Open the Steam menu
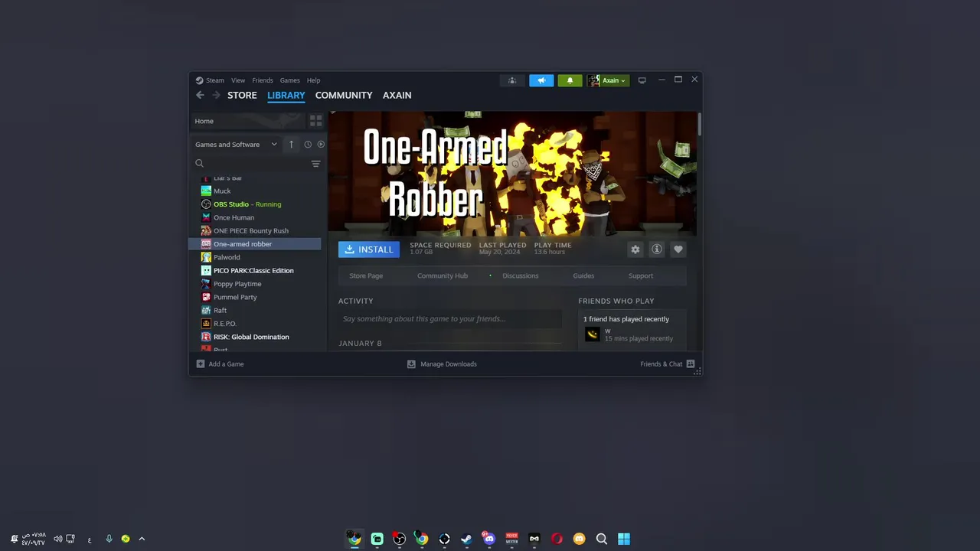Screen dimensions: 980x551 coord(215,80)
